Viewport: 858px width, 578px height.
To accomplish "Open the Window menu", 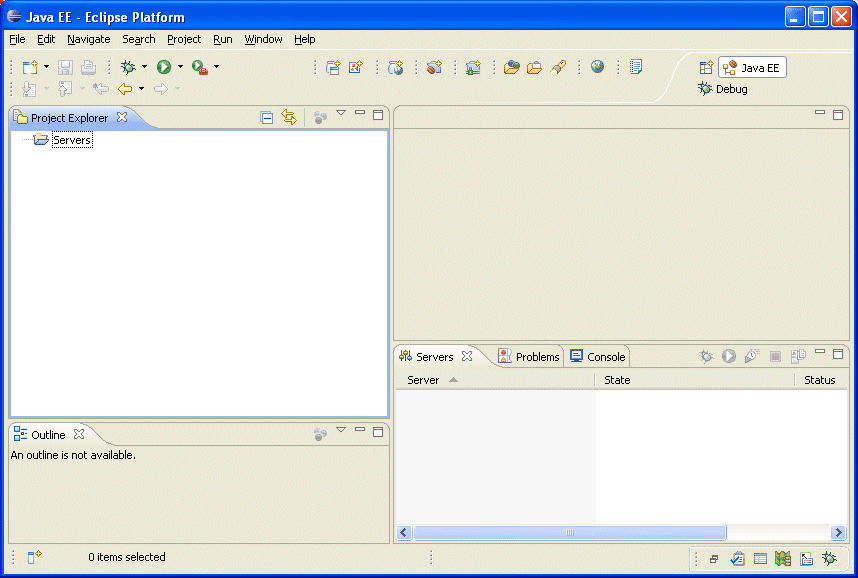I will coord(263,39).
